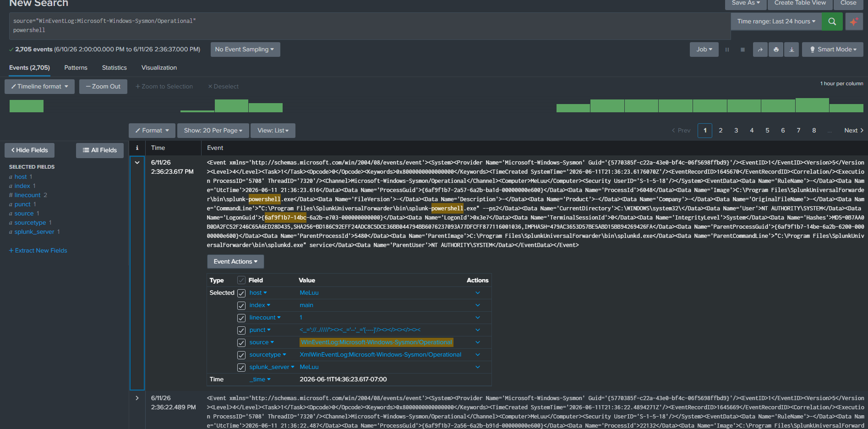Open the host field name dropdown in table
Viewport: 868px width, 429px height.
click(x=258, y=293)
